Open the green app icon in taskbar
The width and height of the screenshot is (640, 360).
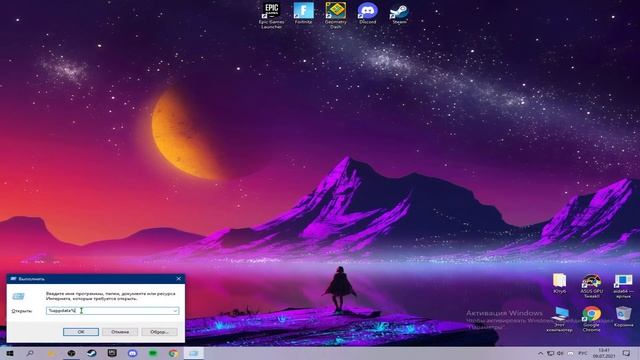tap(153, 353)
